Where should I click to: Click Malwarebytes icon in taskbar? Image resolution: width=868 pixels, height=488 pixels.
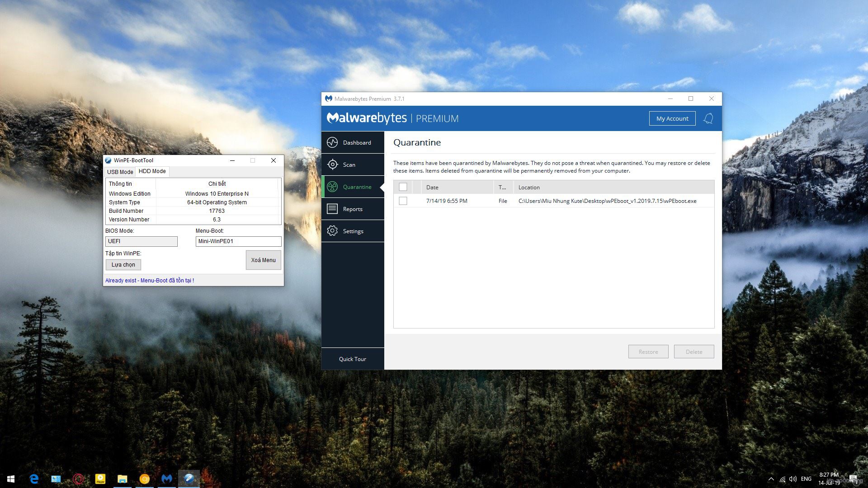point(167,479)
